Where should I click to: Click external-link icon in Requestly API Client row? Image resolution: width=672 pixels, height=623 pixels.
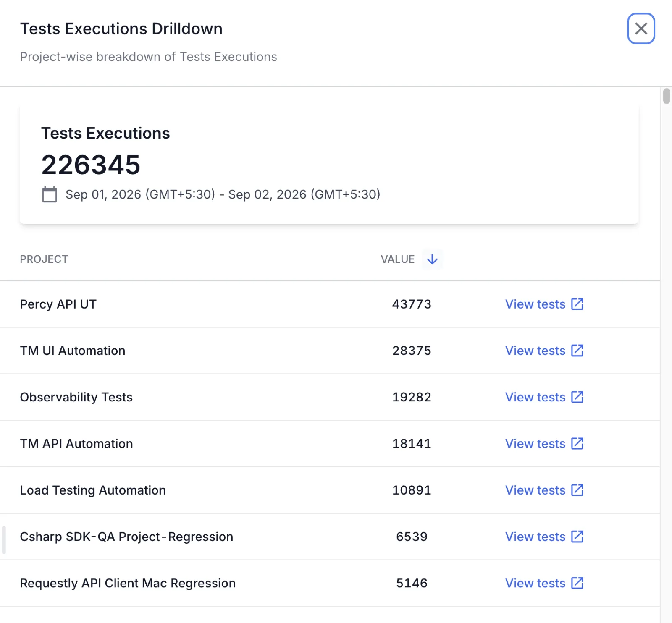tap(577, 584)
